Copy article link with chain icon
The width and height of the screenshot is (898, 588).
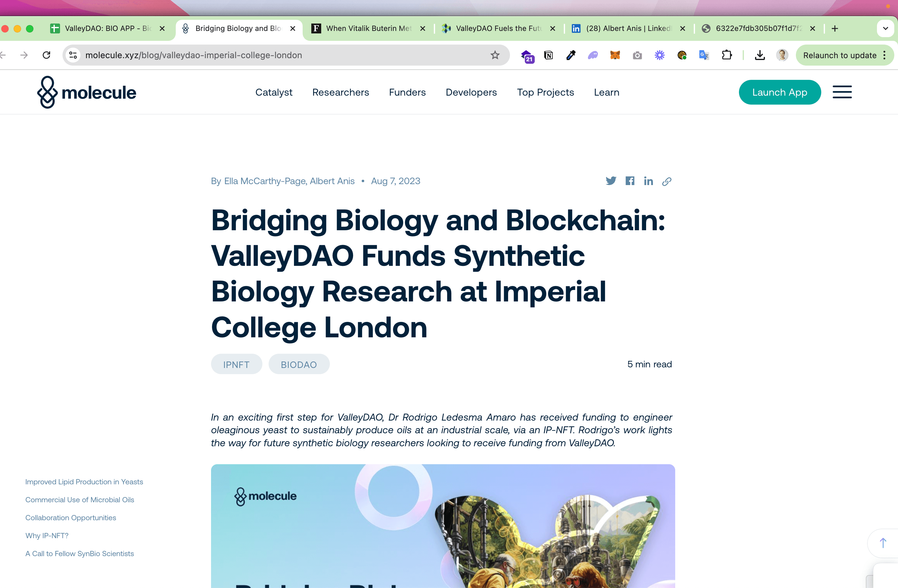point(667,182)
